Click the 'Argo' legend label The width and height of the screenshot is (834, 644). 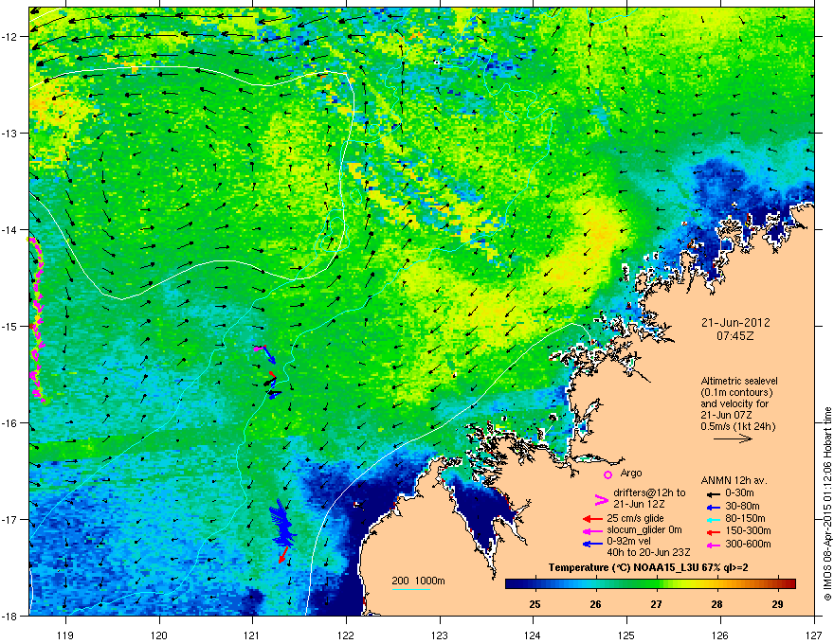point(631,473)
